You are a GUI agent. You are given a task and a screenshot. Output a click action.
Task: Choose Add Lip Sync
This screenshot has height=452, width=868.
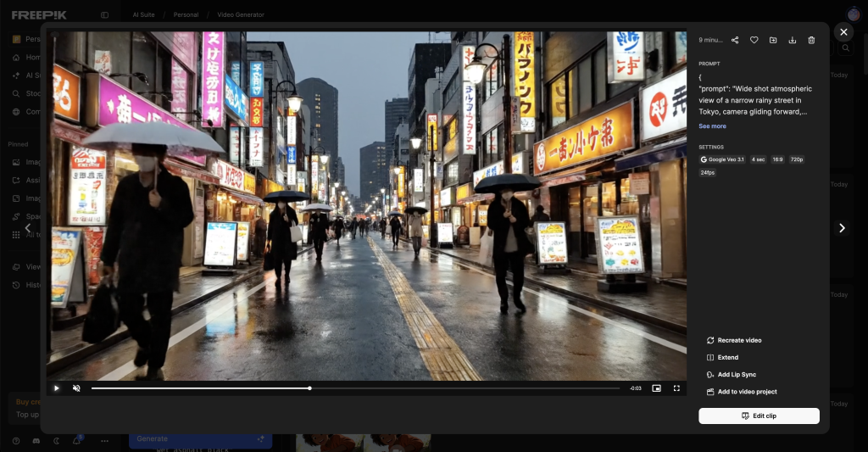(x=736, y=375)
